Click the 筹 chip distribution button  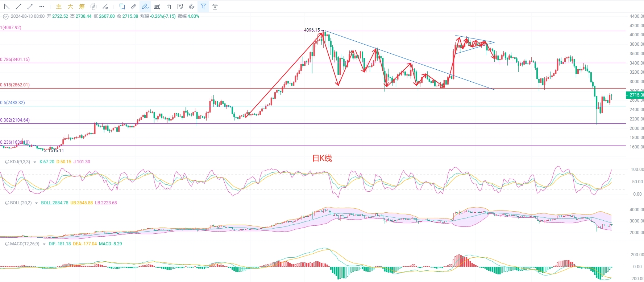82,7
